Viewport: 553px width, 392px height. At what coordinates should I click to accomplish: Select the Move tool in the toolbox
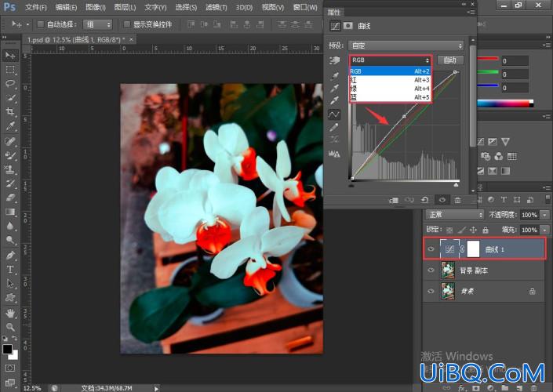point(10,56)
